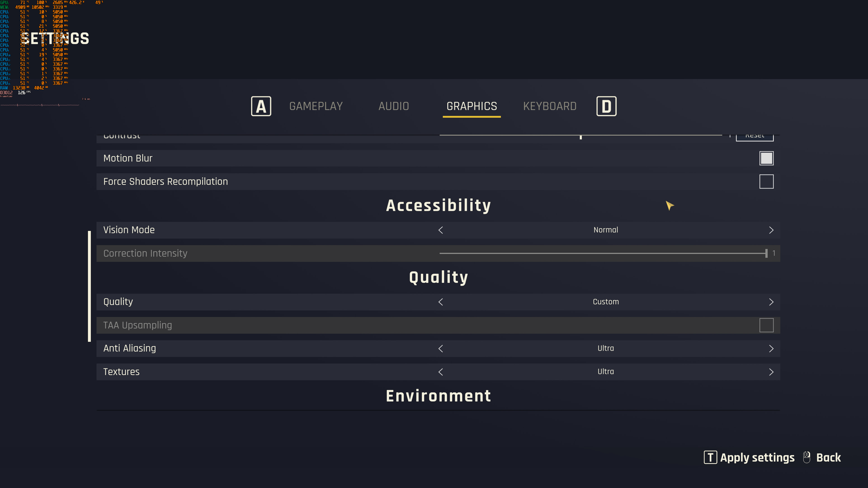The height and width of the screenshot is (488, 868).
Task: Click right arrow for Textures
Action: (771, 372)
